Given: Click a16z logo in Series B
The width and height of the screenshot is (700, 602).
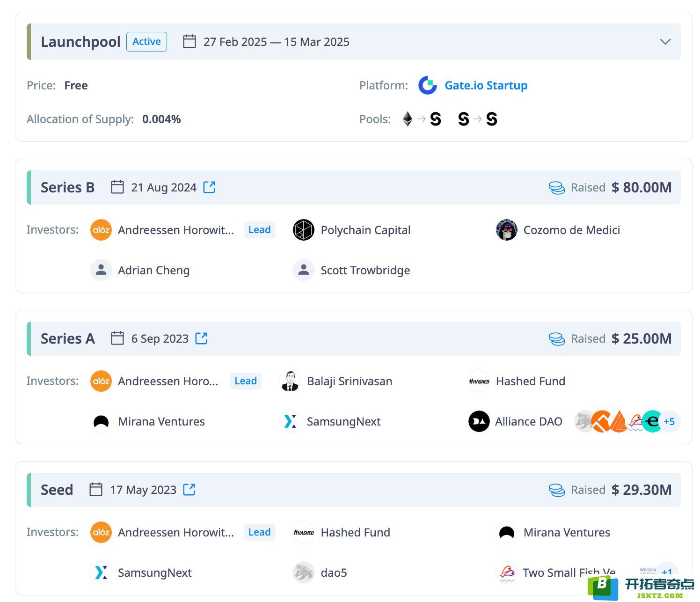Looking at the screenshot, I should click(101, 230).
